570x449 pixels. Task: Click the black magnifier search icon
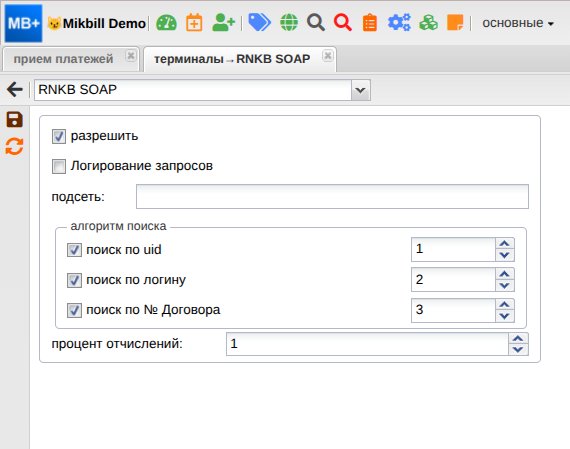(x=316, y=23)
